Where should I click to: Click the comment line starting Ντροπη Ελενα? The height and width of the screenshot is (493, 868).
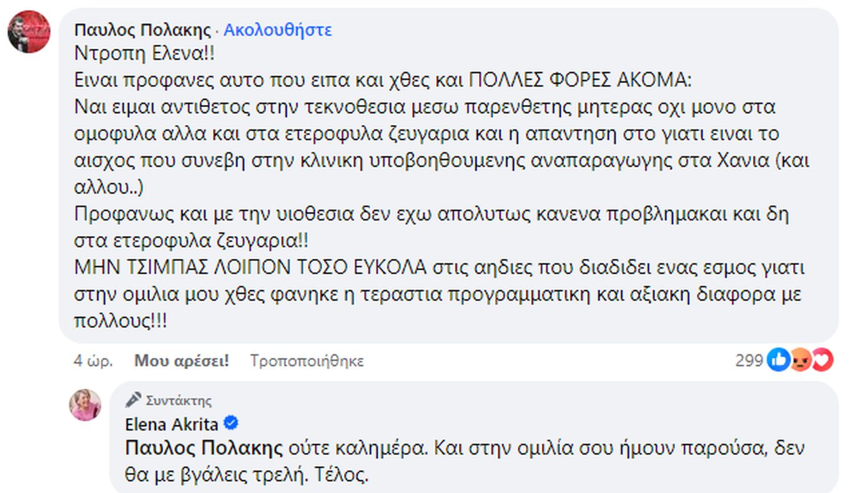(144, 54)
